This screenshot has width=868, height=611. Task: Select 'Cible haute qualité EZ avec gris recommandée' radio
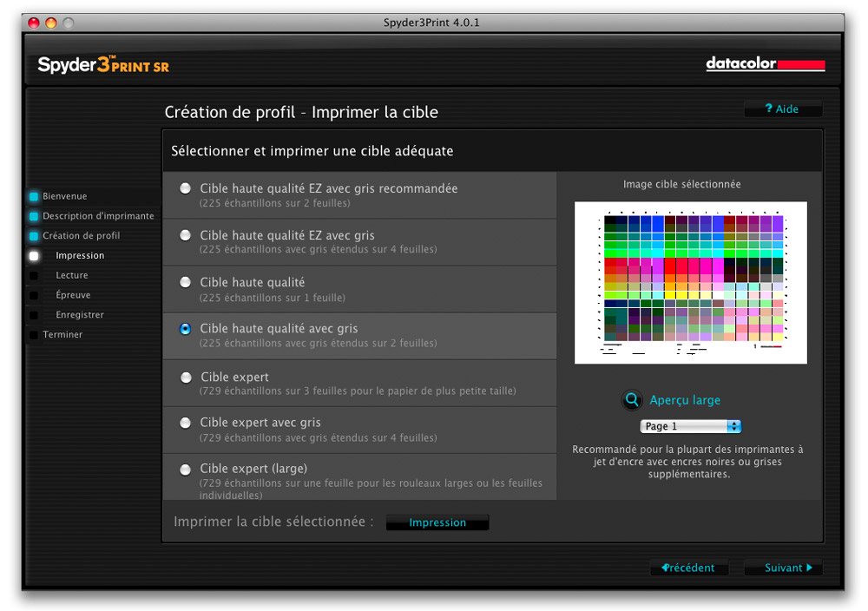point(186,188)
